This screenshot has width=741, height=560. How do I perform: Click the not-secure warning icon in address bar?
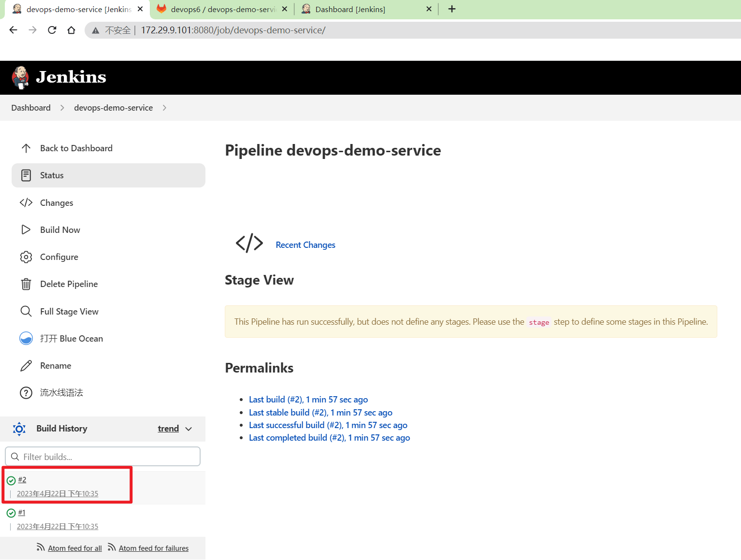tap(96, 30)
